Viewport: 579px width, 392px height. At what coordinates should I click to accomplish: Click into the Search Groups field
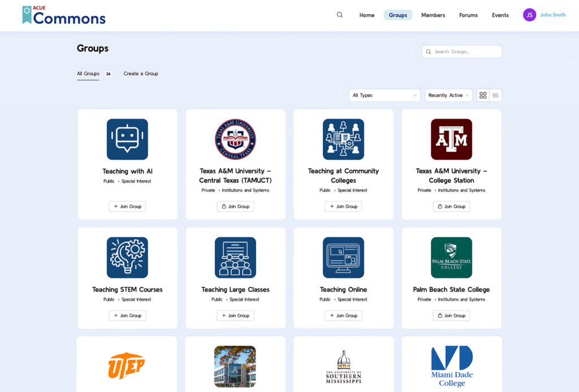pos(462,51)
